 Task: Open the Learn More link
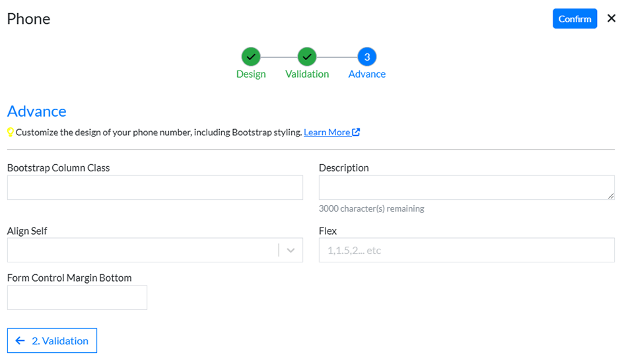327,133
